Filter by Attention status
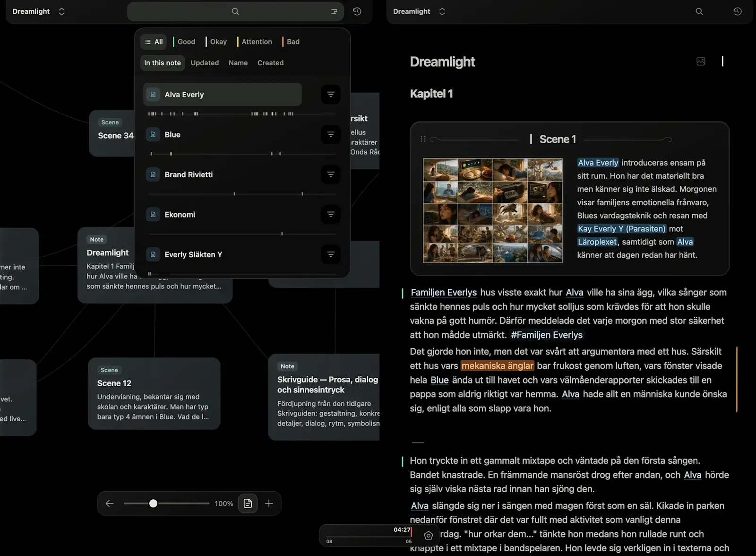Image resolution: width=756 pixels, height=556 pixels. [255, 42]
